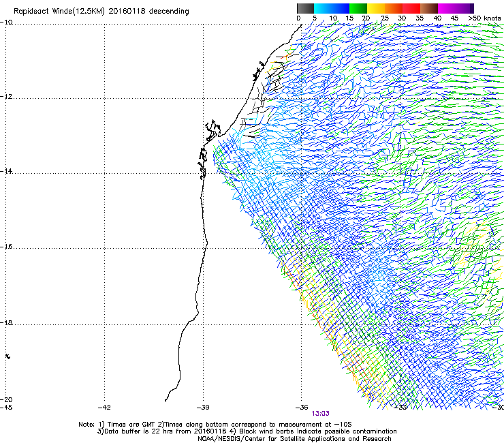
Task: Click the -12 latitude axis label
Action: pos(6,97)
